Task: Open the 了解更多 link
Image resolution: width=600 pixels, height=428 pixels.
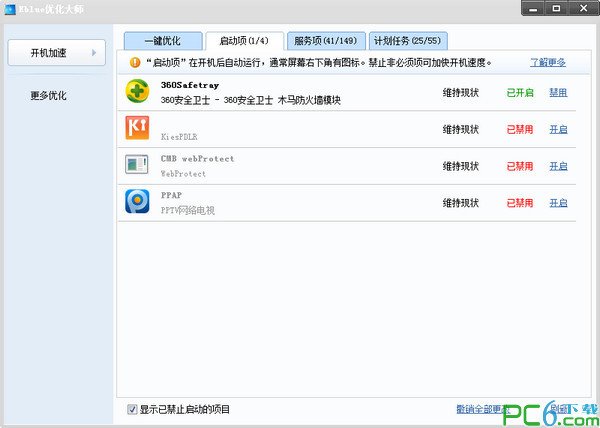Action: tap(548, 62)
